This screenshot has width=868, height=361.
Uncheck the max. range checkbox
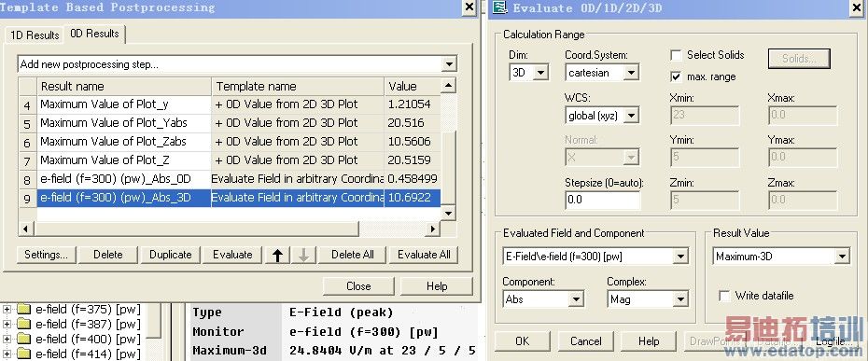click(x=676, y=76)
